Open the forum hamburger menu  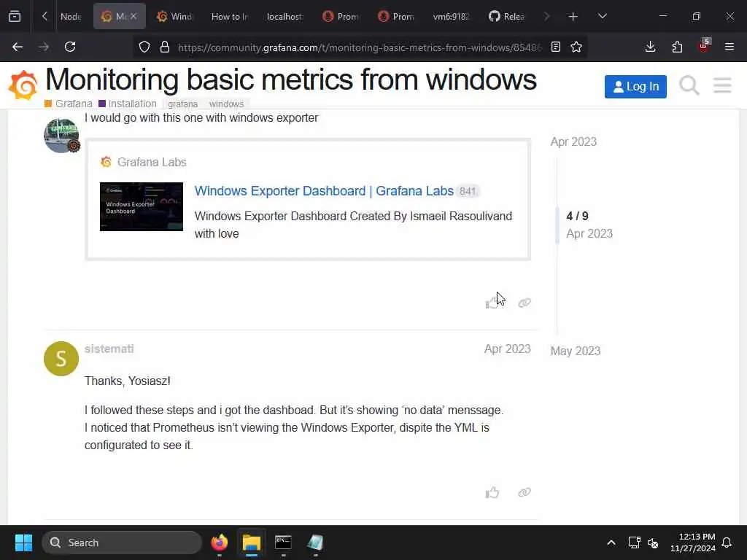pyautogui.click(x=722, y=86)
